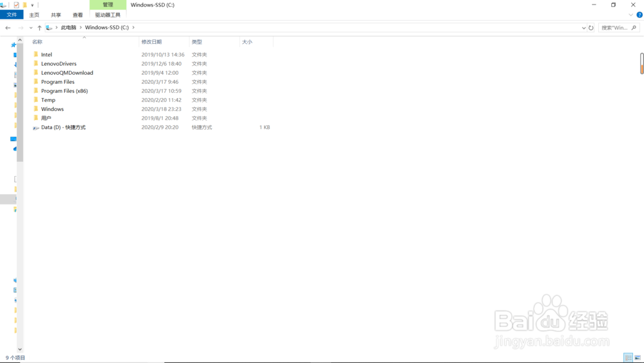Click the date 2019/8/1 20:48
Viewport: 644px width, 363px height.
click(160, 118)
